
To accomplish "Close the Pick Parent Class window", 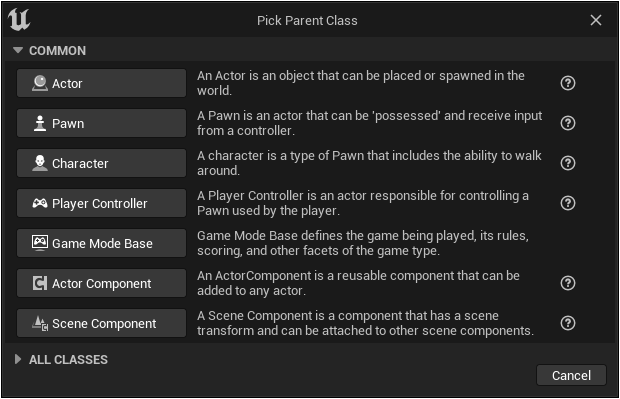I will (x=595, y=20).
